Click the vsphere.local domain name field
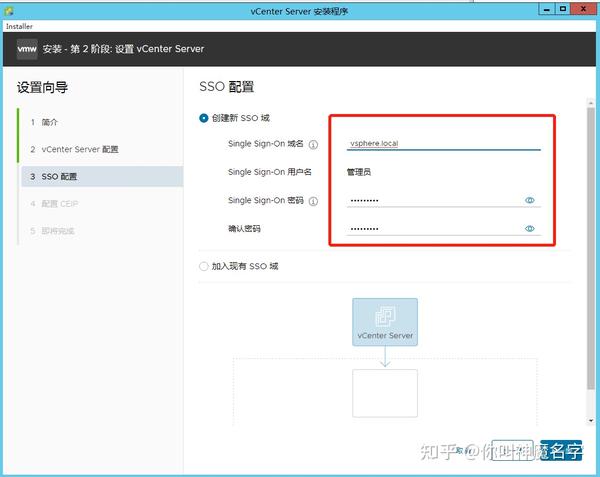The width and height of the screenshot is (600, 477). [x=443, y=143]
